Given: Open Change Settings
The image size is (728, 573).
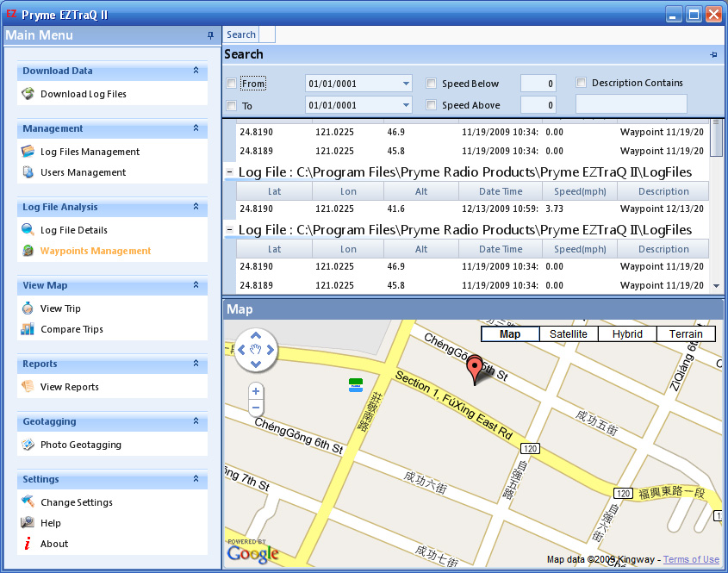Looking at the screenshot, I should [77, 502].
